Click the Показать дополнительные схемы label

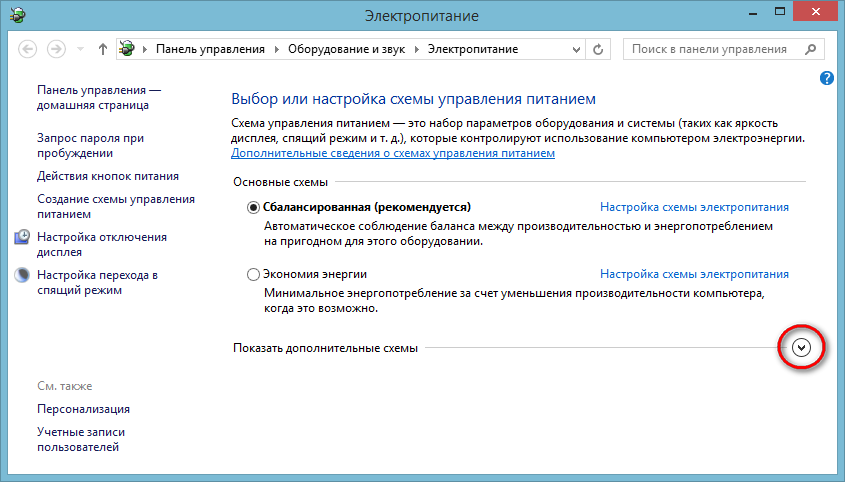325,348
